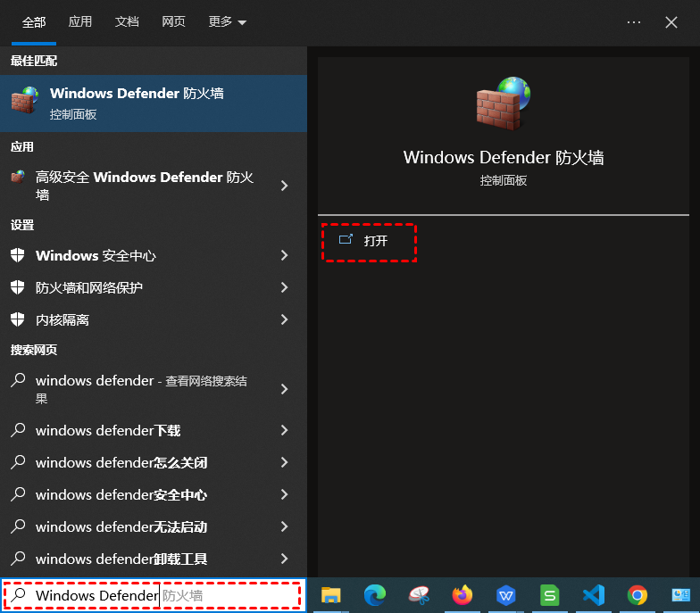Switch to the 网页 tab
This screenshot has height=613, width=700.
point(173,21)
